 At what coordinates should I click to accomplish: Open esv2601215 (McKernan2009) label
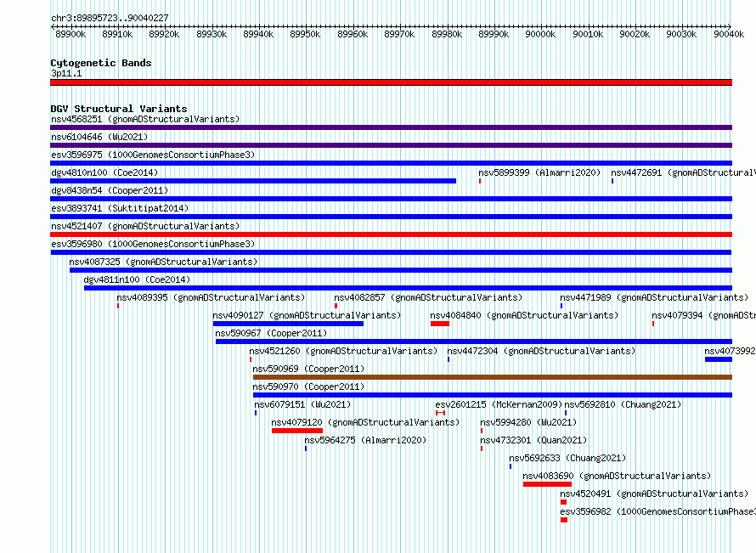tap(499, 404)
